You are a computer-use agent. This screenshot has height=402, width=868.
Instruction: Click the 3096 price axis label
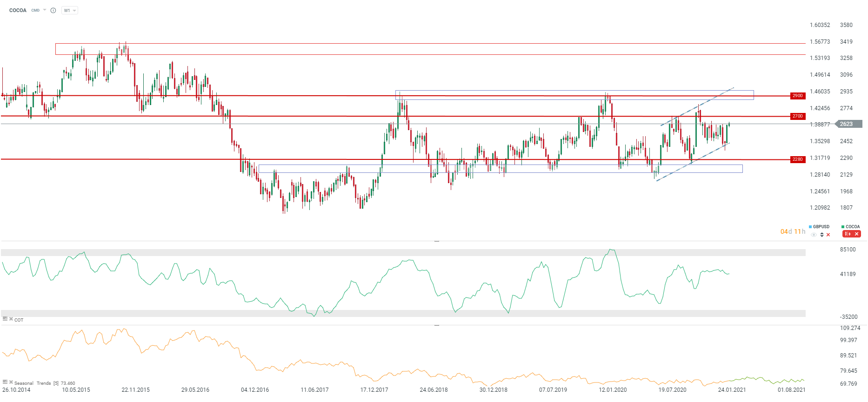[846, 75]
